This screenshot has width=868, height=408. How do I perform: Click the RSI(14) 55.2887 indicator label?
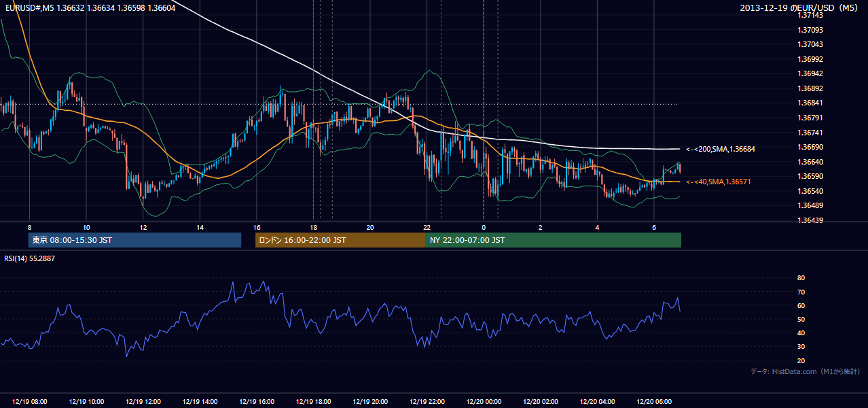tap(29, 258)
